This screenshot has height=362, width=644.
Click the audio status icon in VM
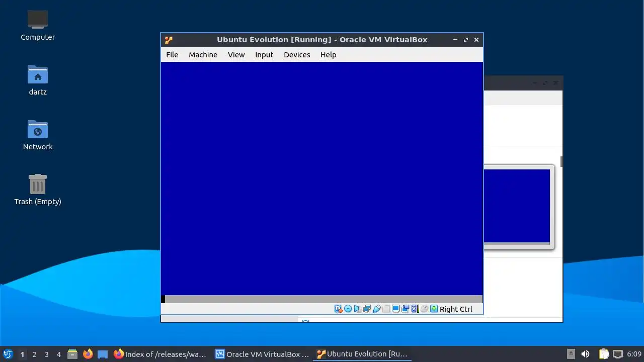pyautogui.click(x=357, y=309)
